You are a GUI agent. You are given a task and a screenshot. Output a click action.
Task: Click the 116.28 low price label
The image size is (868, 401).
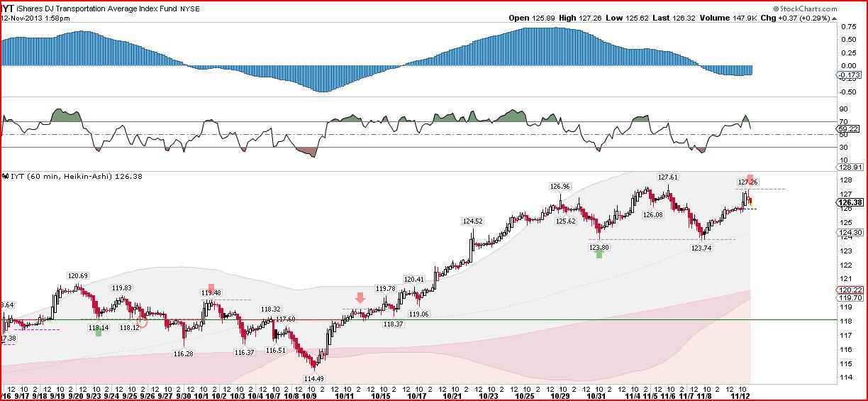(184, 353)
